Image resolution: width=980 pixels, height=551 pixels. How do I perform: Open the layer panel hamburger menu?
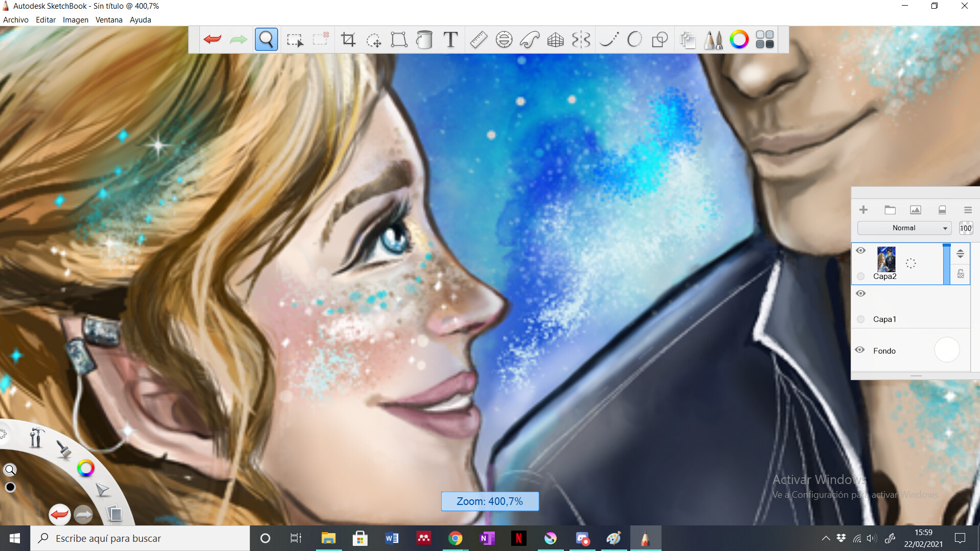click(968, 210)
